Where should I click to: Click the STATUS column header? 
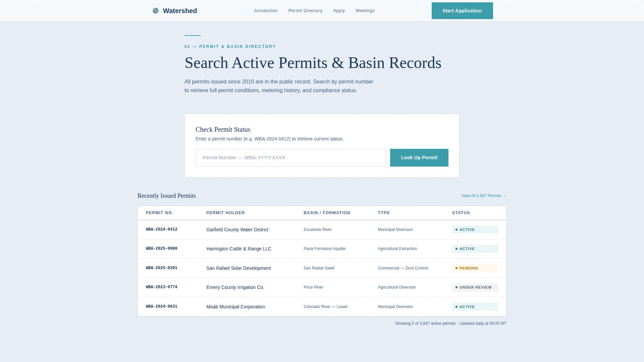pyautogui.click(x=461, y=213)
